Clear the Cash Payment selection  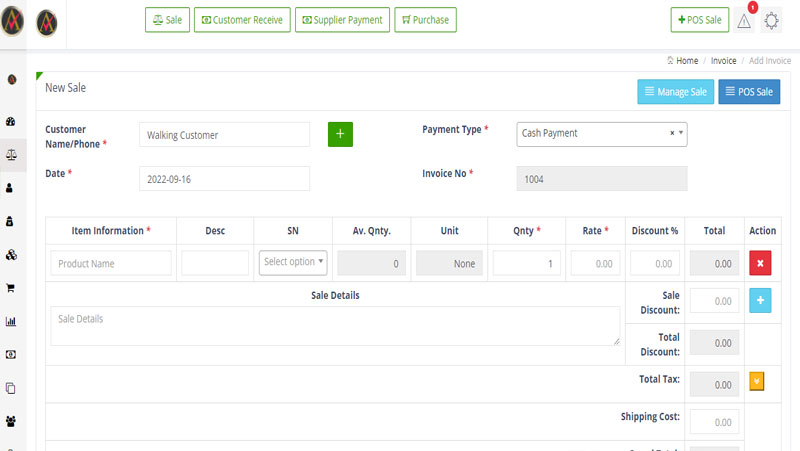point(672,133)
